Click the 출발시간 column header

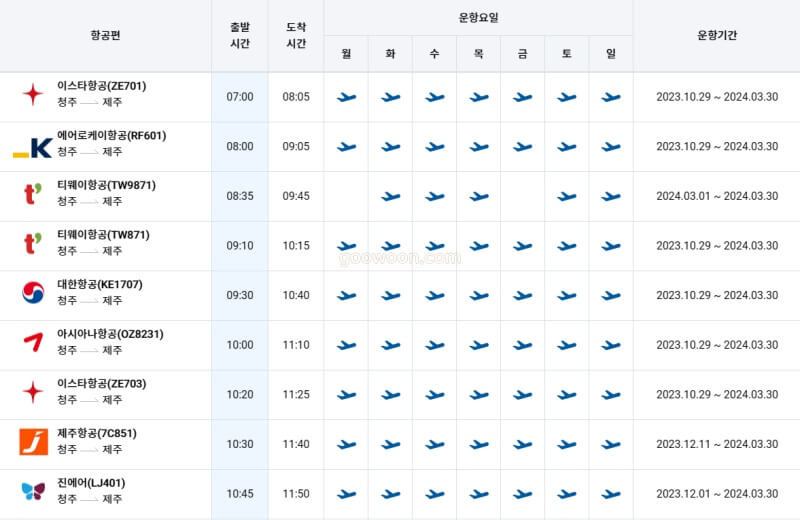240,35
